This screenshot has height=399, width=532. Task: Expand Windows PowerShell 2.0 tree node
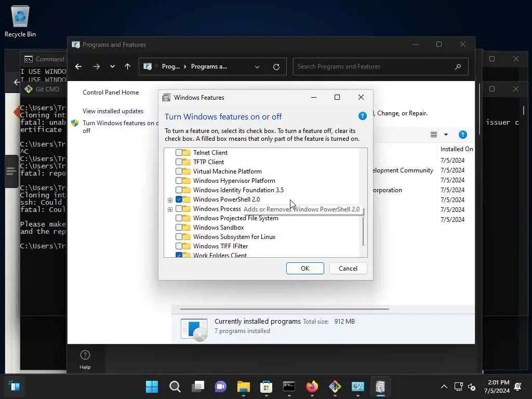pos(170,200)
